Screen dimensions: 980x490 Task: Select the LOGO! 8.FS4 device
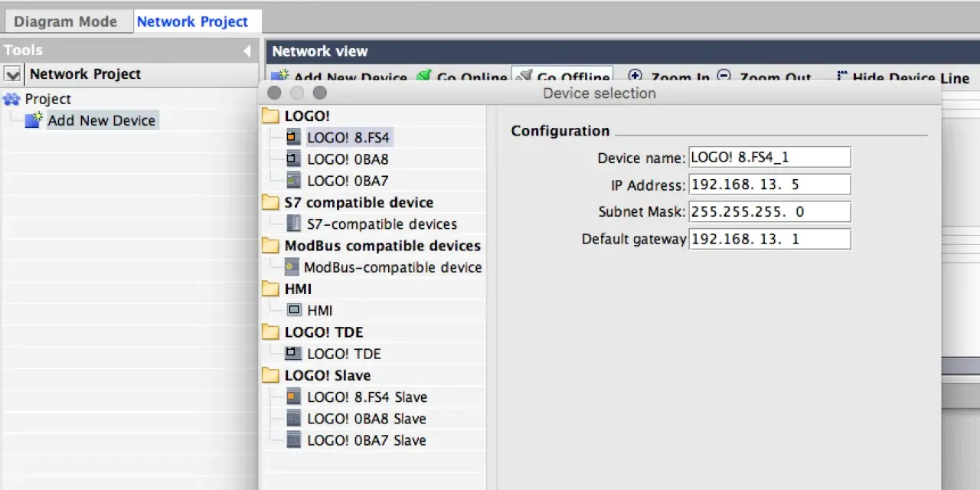349,138
